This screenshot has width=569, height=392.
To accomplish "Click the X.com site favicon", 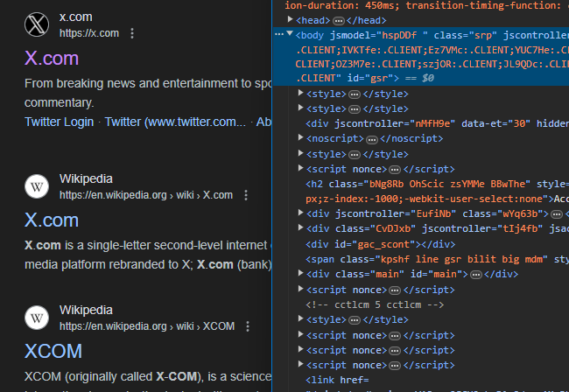I will [37, 24].
